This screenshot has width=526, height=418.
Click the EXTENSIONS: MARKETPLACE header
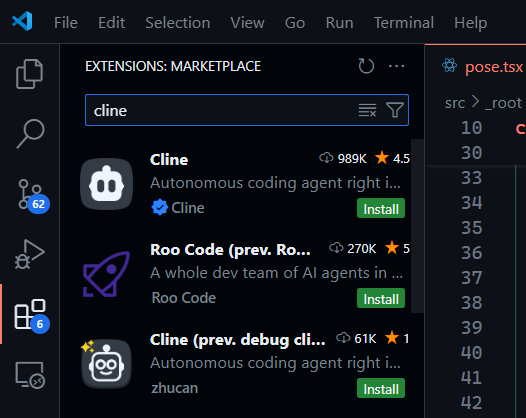173,66
